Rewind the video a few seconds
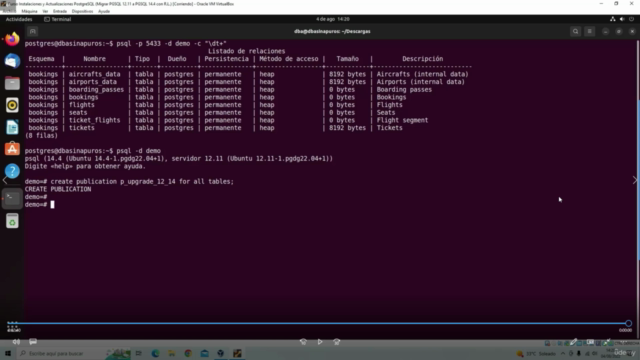 (x=303, y=342)
